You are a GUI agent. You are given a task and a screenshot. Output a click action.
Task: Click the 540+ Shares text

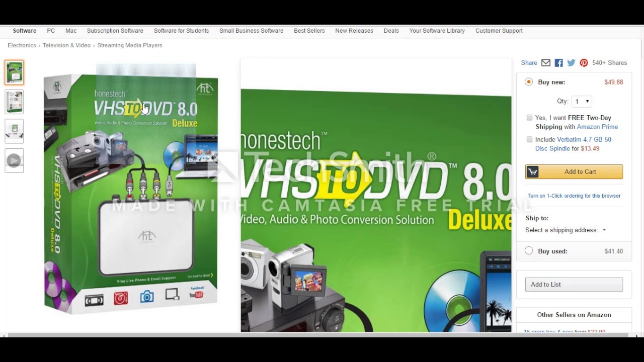click(x=609, y=63)
